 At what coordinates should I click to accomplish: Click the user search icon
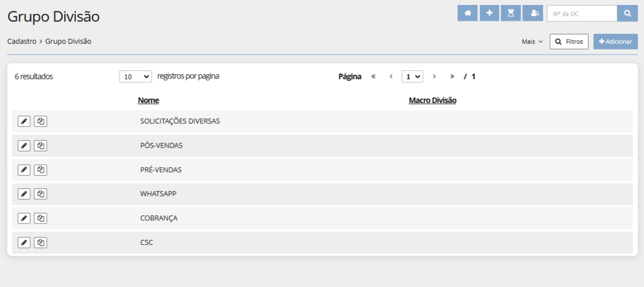(534, 13)
